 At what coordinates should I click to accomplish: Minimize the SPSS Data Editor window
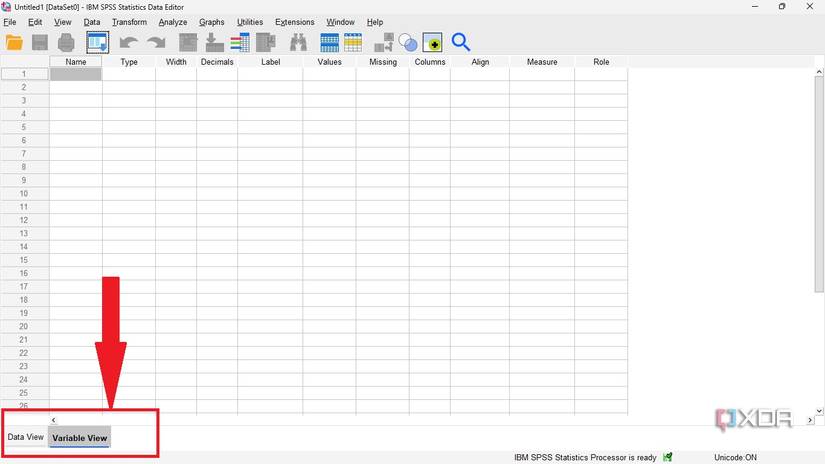tap(755, 7)
